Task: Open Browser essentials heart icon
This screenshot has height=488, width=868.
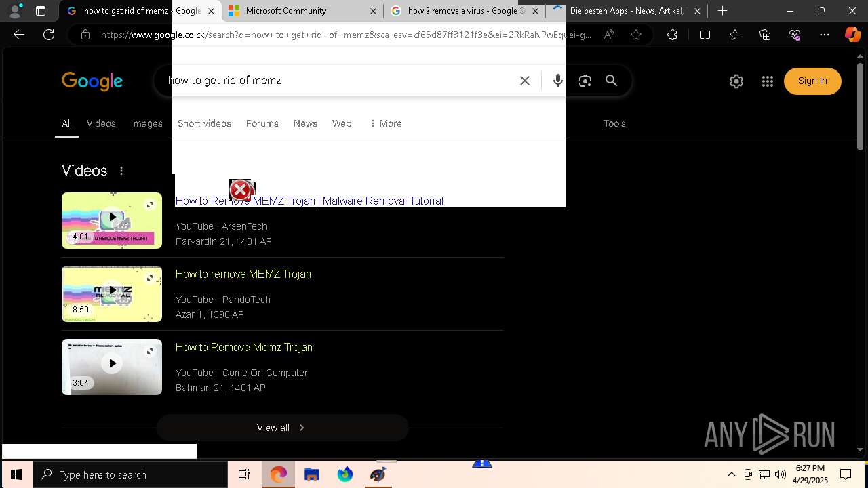Action: pyautogui.click(x=795, y=35)
